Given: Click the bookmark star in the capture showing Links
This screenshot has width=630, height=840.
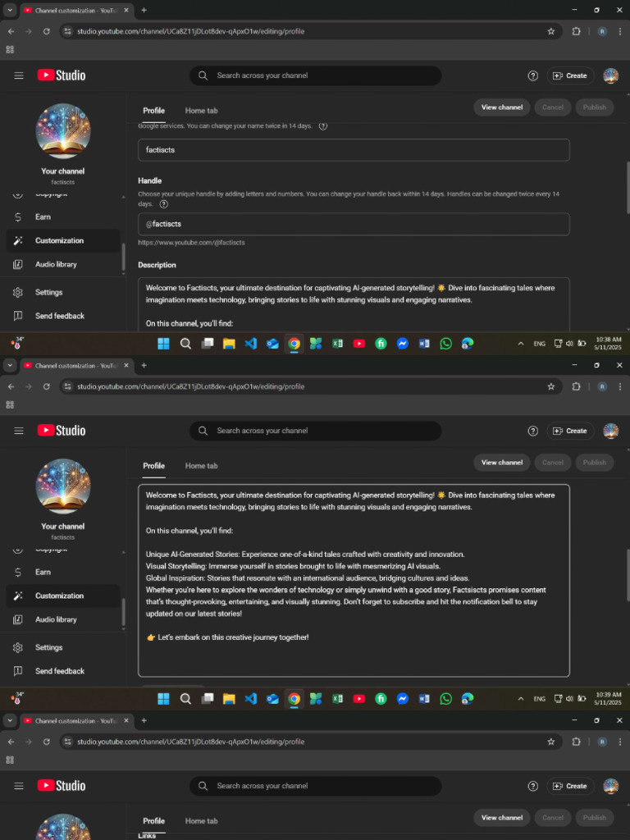Looking at the screenshot, I should tap(550, 742).
